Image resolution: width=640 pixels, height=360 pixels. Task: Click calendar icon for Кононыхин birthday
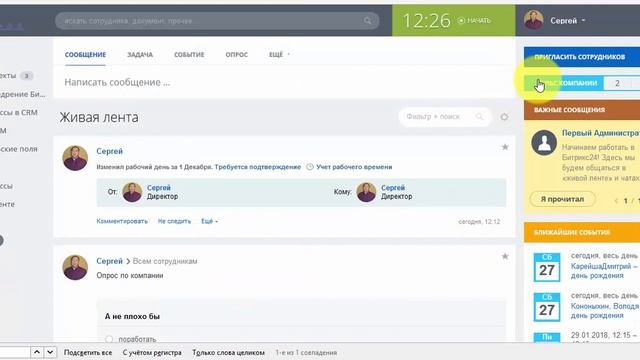[x=547, y=307]
